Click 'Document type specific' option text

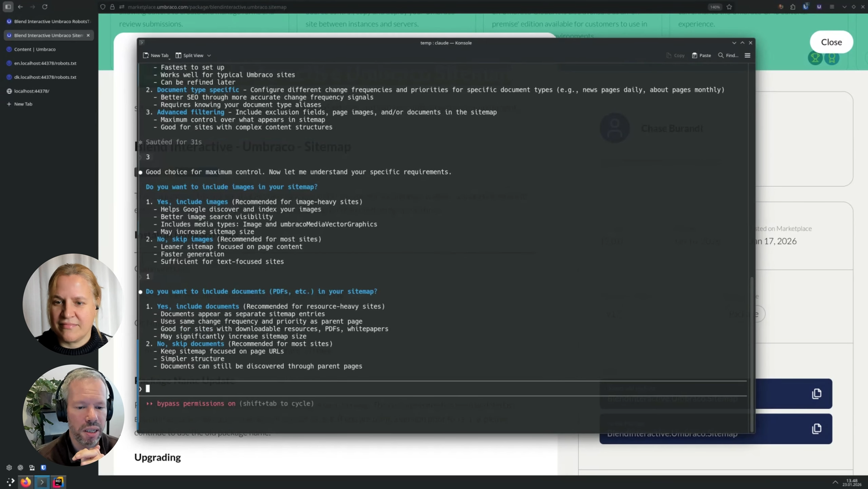pos(198,90)
